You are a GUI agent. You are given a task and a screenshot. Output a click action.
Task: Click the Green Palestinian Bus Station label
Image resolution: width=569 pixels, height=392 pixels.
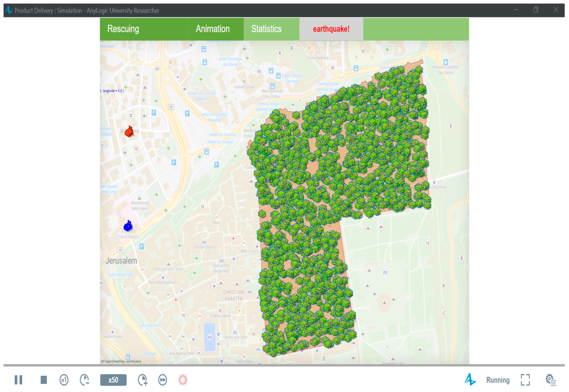231,62
